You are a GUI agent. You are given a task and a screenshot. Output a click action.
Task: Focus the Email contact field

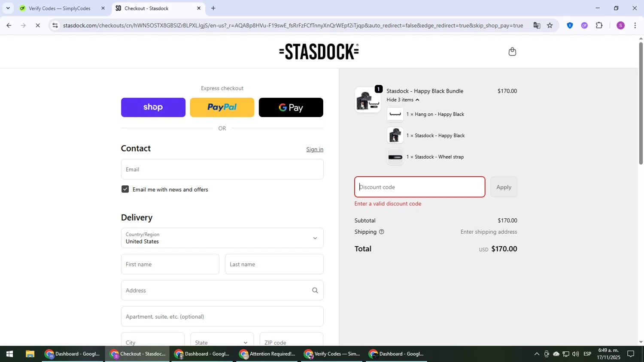coord(222,169)
